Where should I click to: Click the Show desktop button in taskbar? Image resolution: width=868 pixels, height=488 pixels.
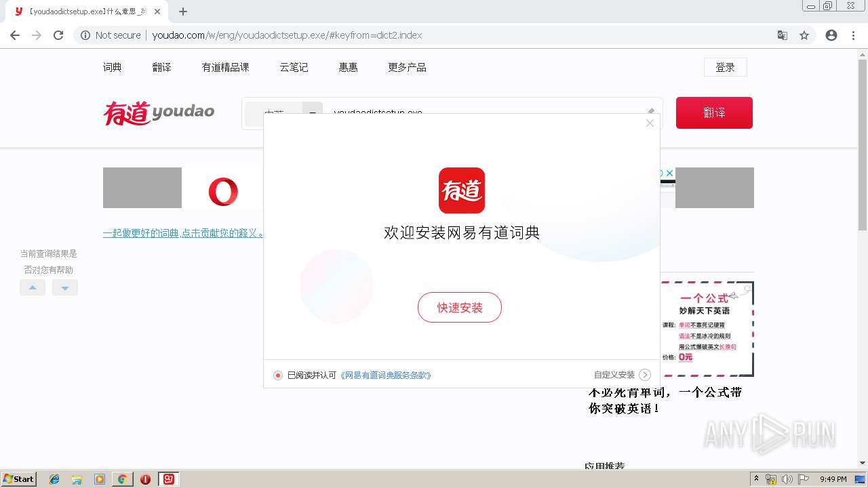pyautogui.click(x=861, y=479)
